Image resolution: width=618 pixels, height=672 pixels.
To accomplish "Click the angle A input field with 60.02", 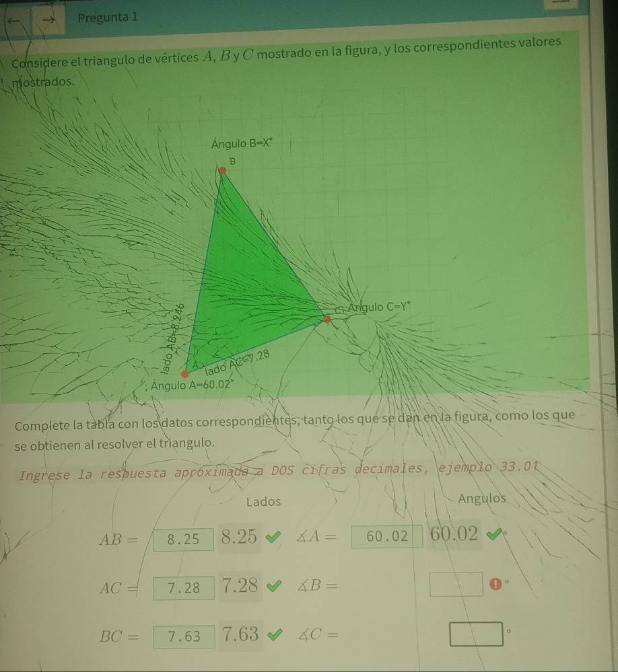I will [x=386, y=537].
